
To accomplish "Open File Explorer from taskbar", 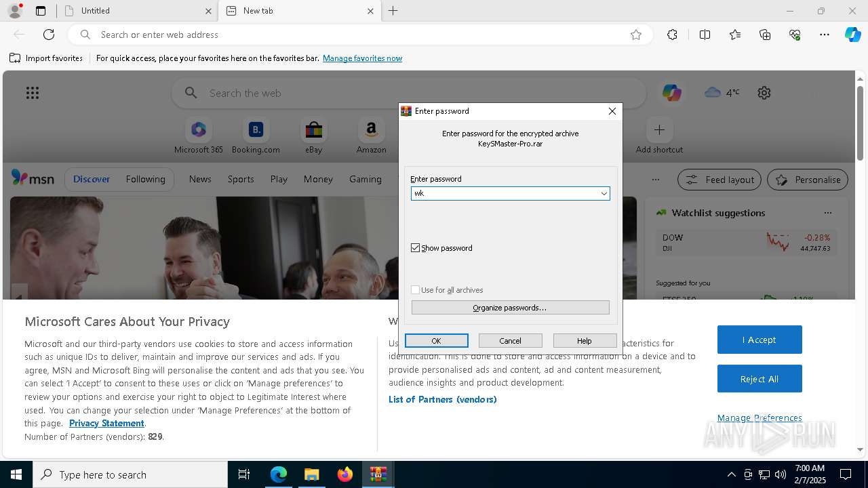I will [311, 474].
